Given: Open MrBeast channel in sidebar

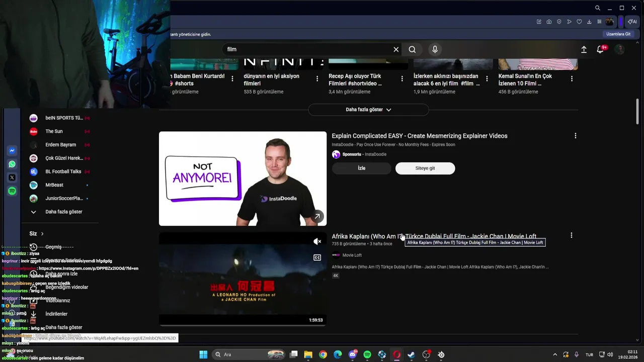Looking at the screenshot, I should [x=59, y=185].
